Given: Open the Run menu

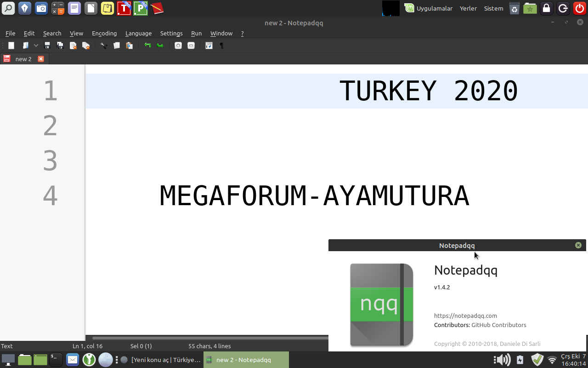Looking at the screenshot, I should [196, 33].
